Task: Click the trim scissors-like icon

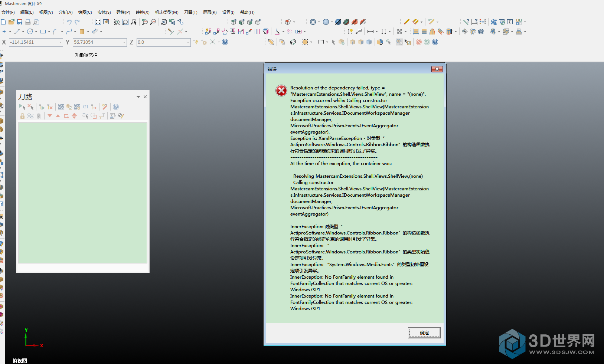Action: pos(171,32)
